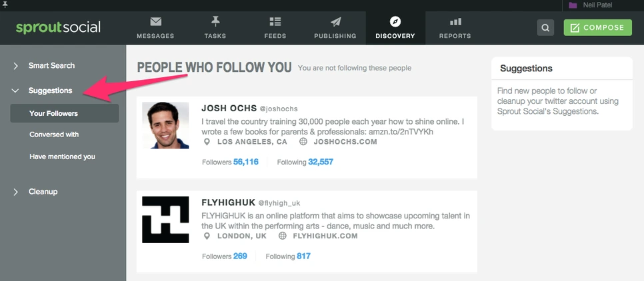Select the Discovery compass icon
Viewport: 644px width, 281px height.
(395, 22)
